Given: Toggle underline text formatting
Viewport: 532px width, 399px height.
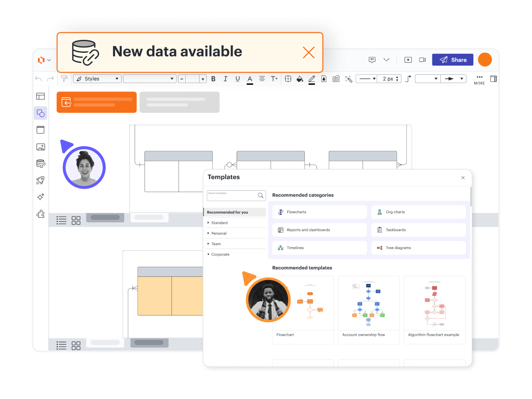Looking at the screenshot, I should [x=238, y=79].
